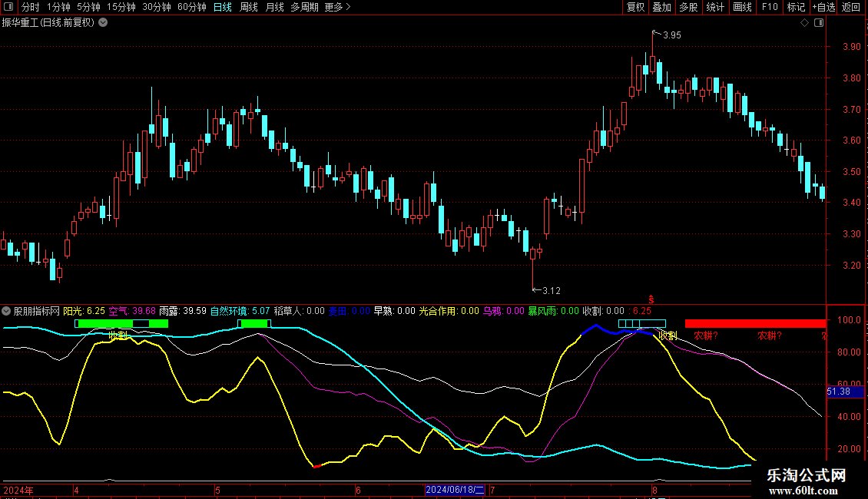Viewport: 868px width, 499px height.
Task: Click the diamond marker icon above the chart
Action: tap(804, 23)
